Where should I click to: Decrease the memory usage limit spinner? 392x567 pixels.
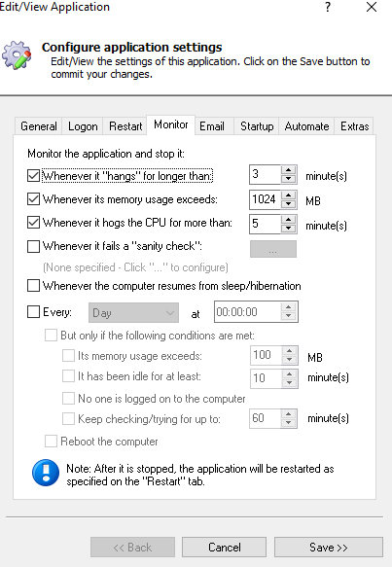(x=288, y=203)
